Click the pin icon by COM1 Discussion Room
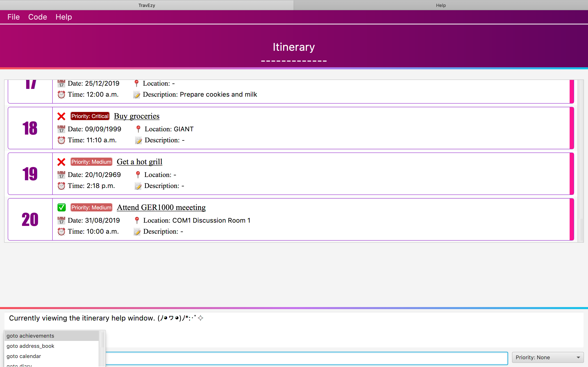Screen dimensions: 588x367 tap(137, 220)
